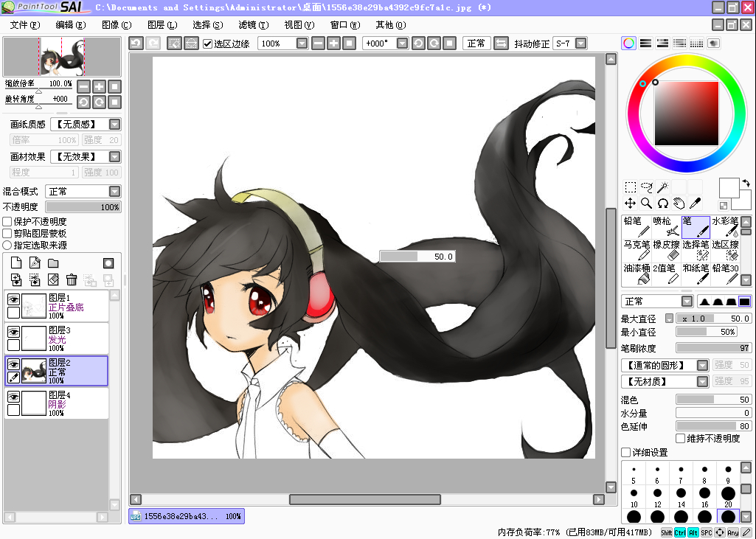Image resolution: width=756 pixels, height=539 pixels.
Task: Click the canvas horizontal scrollbar thumb
Action: pos(364,499)
